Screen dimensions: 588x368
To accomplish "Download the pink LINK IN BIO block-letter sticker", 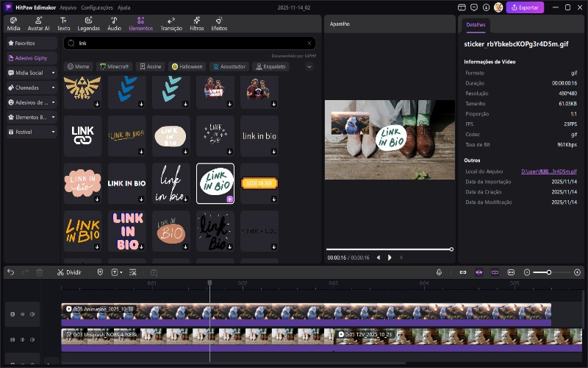I will click(141, 247).
